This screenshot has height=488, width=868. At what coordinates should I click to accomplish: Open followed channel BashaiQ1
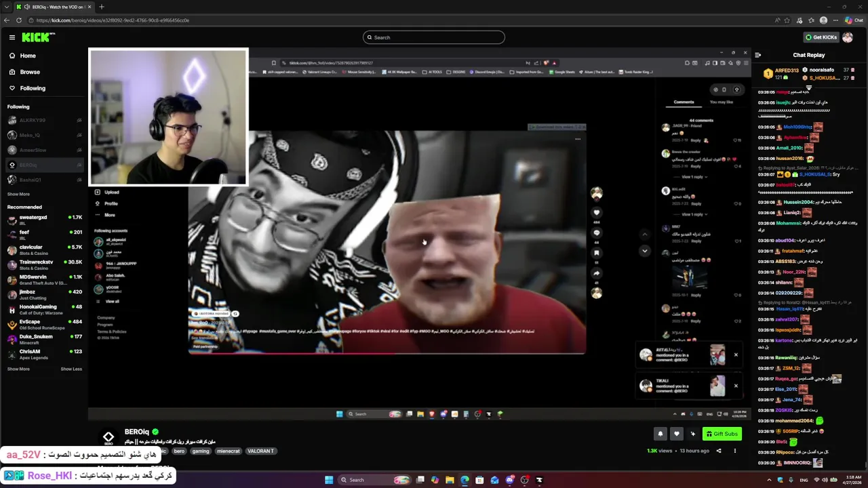coord(44,180)
